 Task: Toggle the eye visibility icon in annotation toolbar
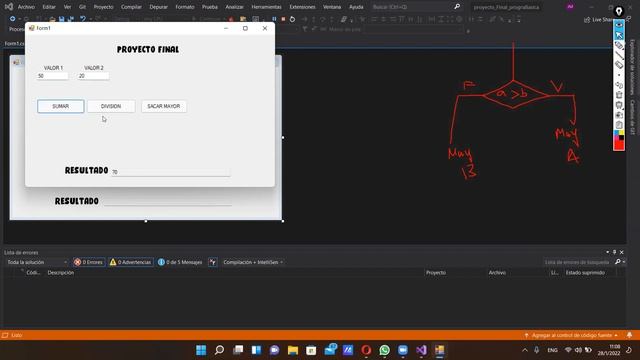click(x=619, y=25)
